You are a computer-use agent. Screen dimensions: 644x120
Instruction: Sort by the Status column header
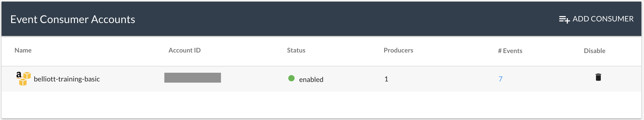296,50
